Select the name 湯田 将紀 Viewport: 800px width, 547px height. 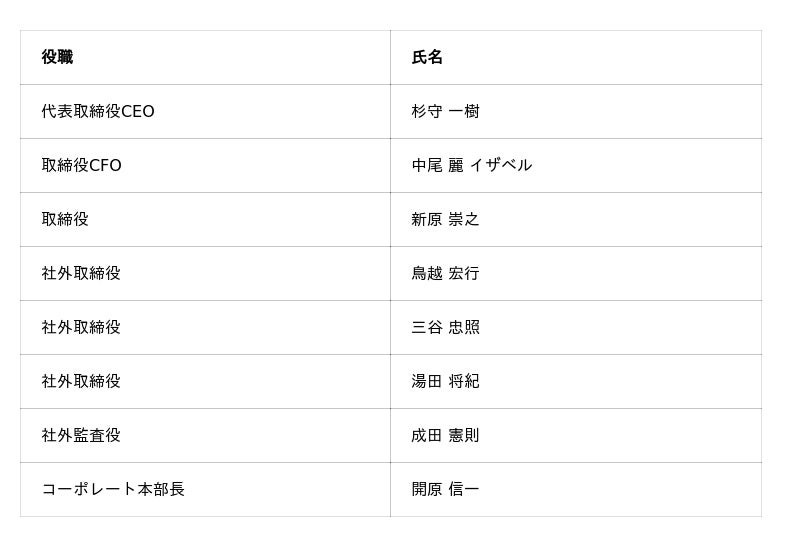click(445, 382)
